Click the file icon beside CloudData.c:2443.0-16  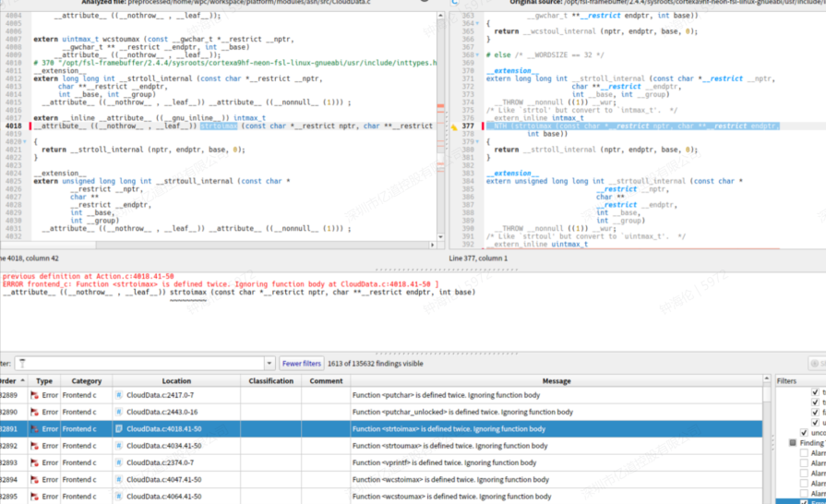tap(118, 413)
